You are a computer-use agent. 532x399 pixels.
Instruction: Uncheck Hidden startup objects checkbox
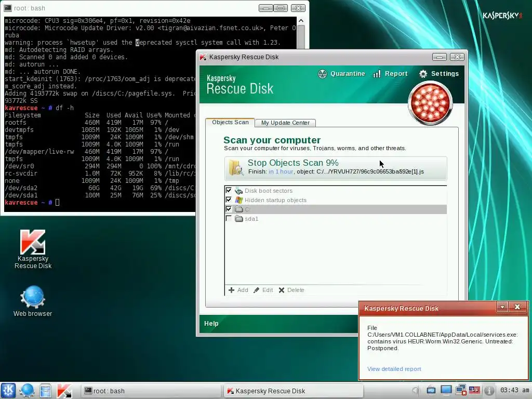click(x=229, y=199)
